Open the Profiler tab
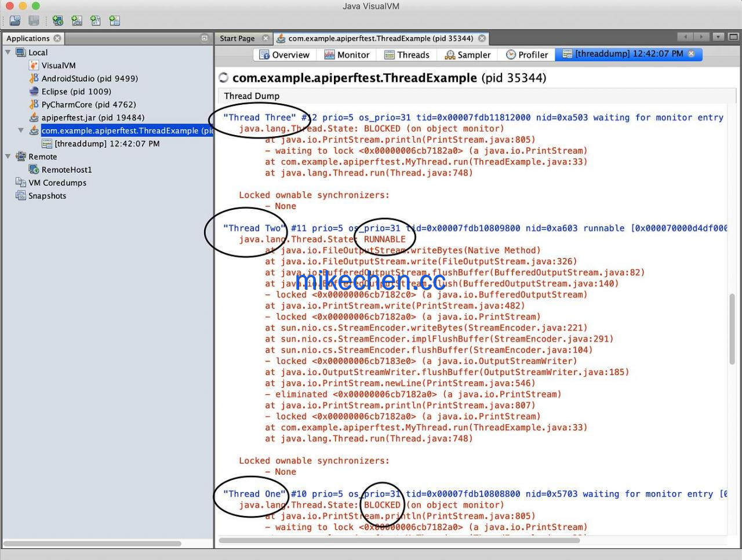Screen dimensions: 742x560 pyautogui.click(x=527, y=54)
